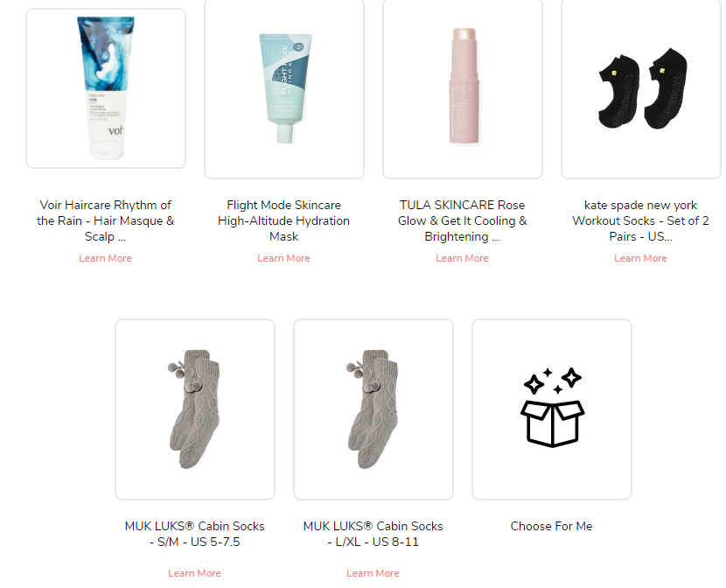Open Learn More for Voir Haircare hair masque

(x=105, y=258)
